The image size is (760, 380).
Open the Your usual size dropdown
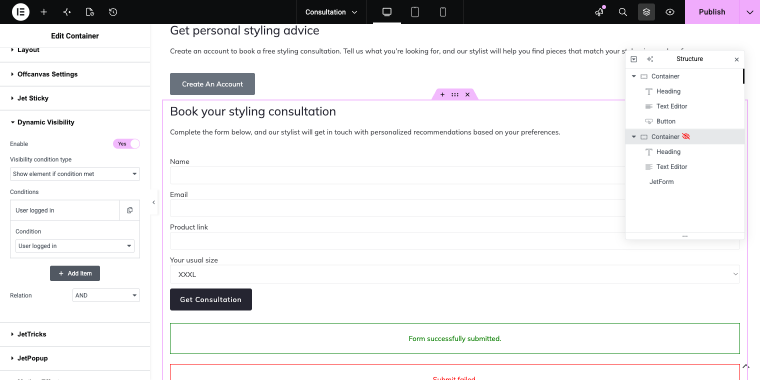(x=455, y=274)
